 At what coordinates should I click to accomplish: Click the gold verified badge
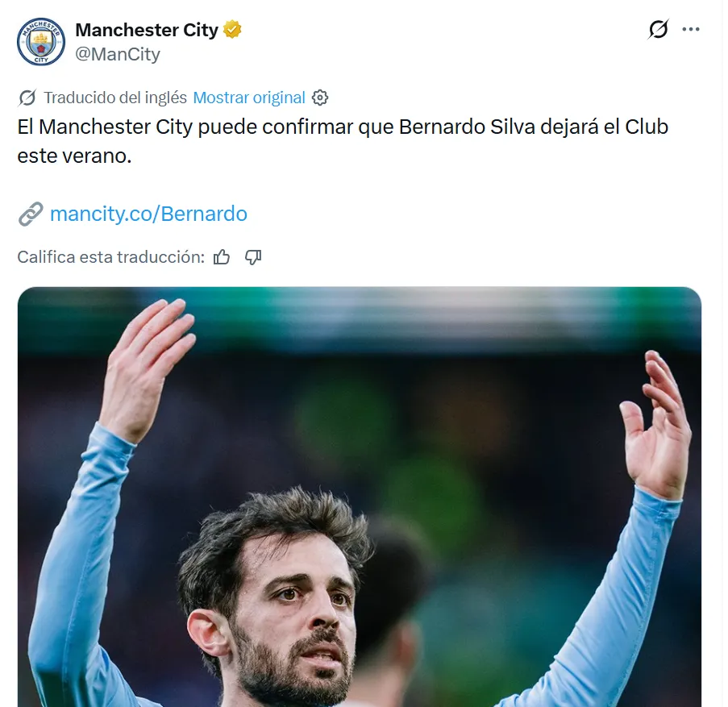pyautogui.click(x=232, y=29)
